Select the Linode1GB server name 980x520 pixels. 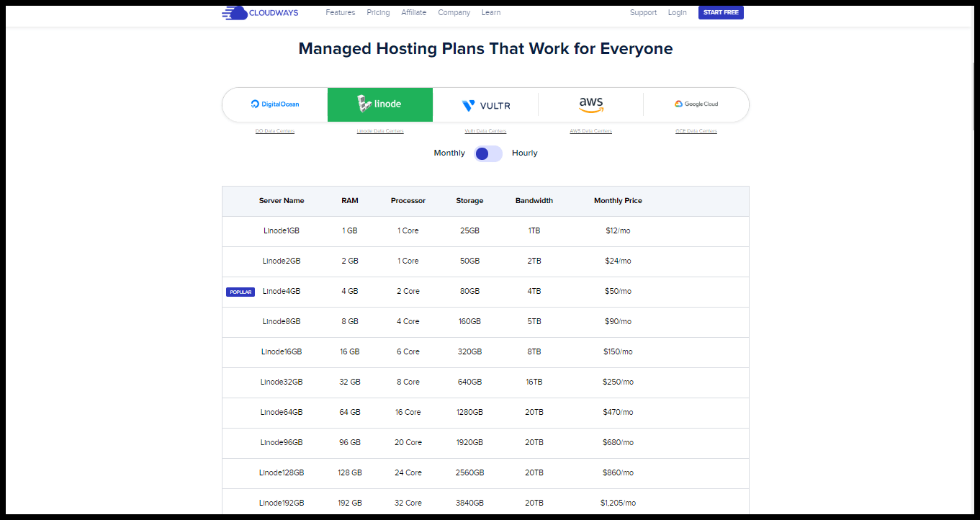tap(282, 231)
